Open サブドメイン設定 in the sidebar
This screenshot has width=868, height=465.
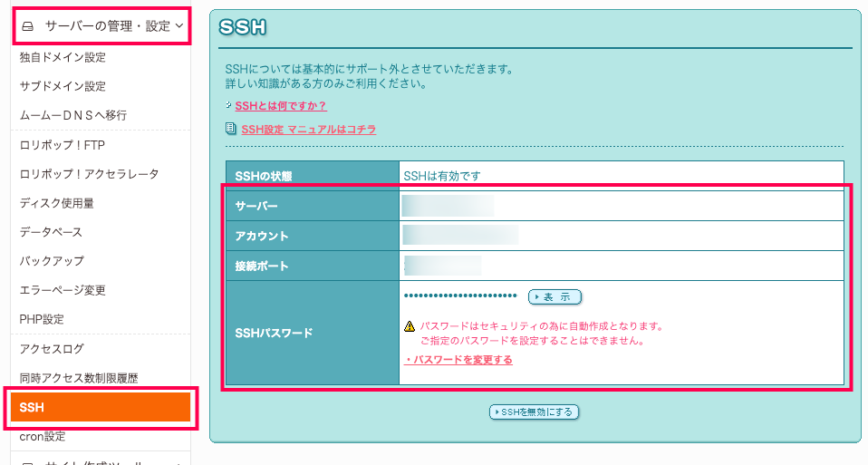point(63,86)
